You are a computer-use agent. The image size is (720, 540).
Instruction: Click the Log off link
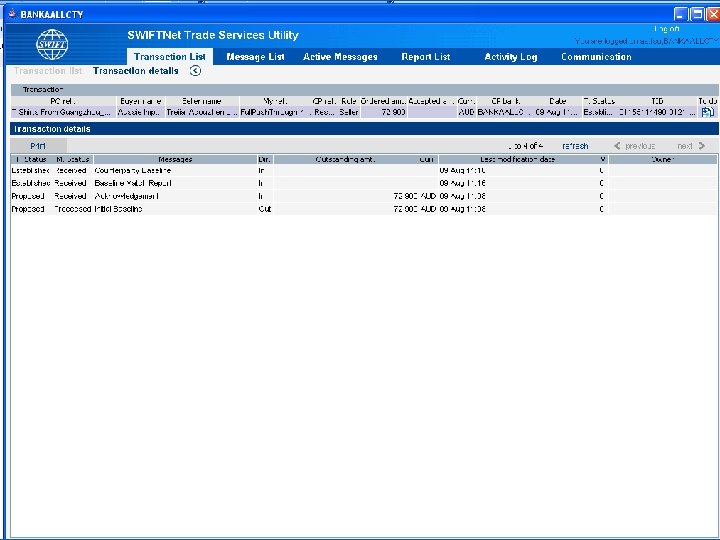[x=666, y=29]
